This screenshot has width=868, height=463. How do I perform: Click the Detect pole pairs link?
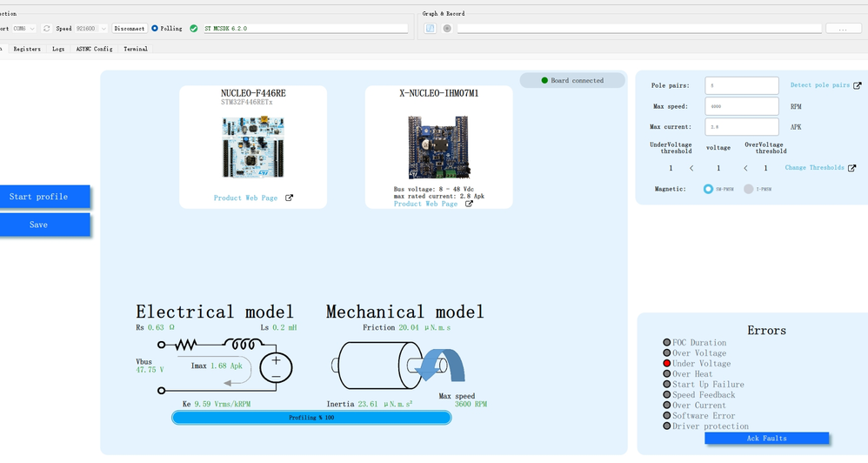(820, 84)
